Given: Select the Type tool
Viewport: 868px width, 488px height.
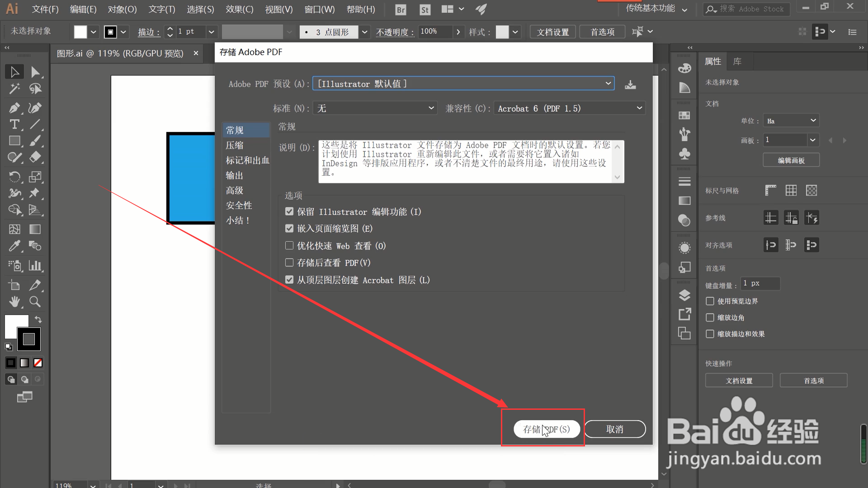Looking at the screenshot, I should tap(14, 124).
